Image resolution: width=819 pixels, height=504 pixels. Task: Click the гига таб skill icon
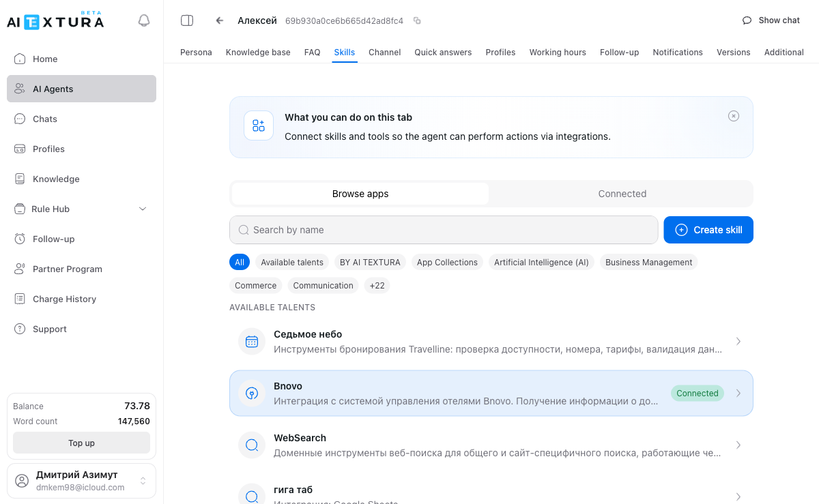click(x=252, y=496)
